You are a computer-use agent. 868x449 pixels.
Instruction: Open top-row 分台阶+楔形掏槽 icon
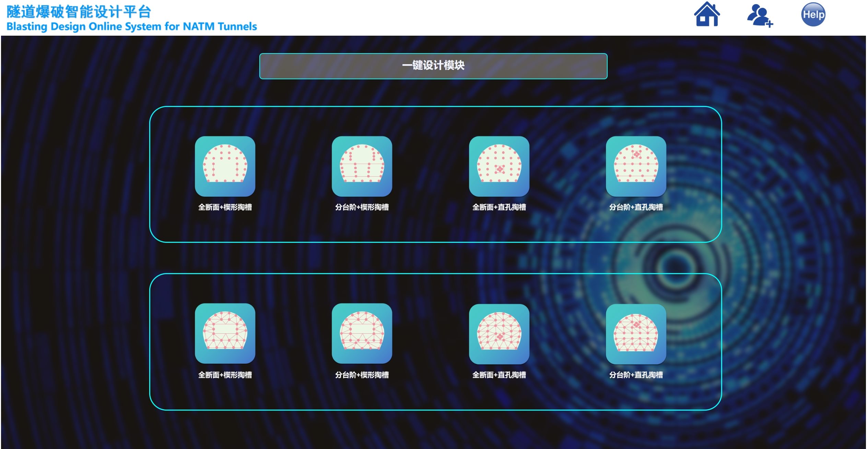point(362,166)
